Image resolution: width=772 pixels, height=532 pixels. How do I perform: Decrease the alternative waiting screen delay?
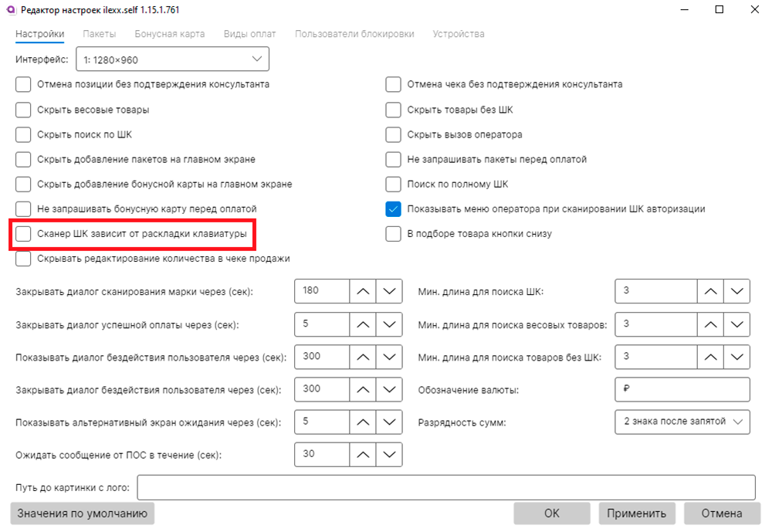point(389,422)
